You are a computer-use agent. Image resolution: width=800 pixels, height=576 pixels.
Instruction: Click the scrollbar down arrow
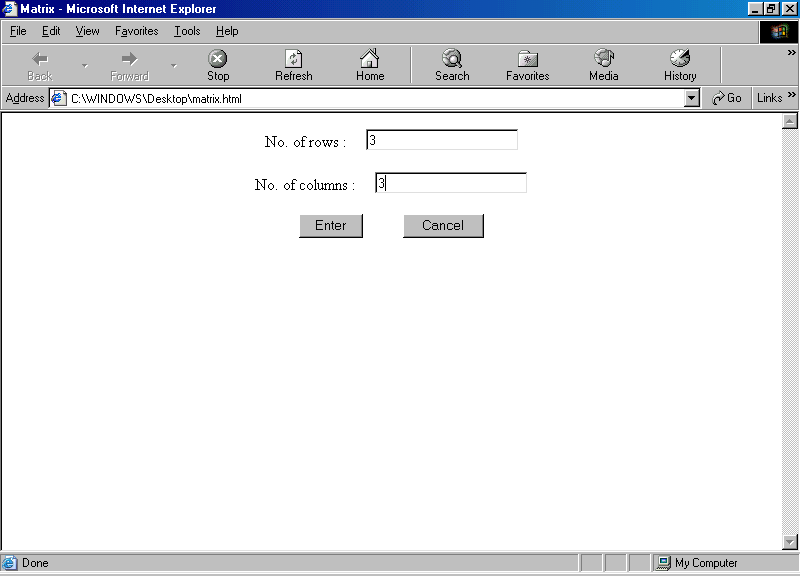tap(789, 542)
